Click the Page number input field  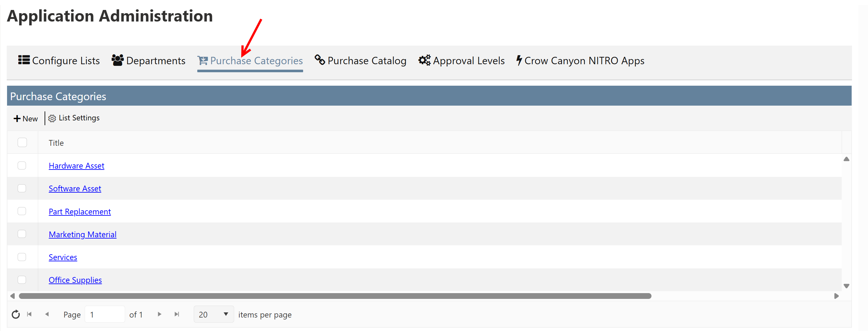coord(105,315)
